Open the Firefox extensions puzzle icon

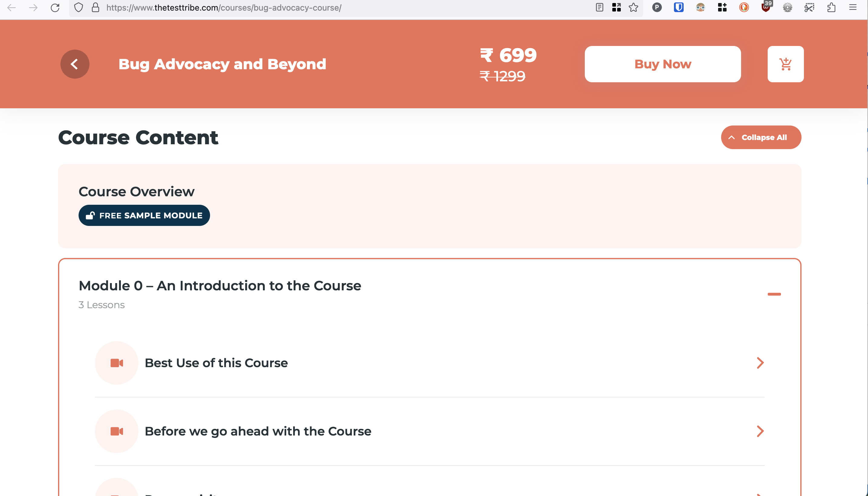(831, 8)
